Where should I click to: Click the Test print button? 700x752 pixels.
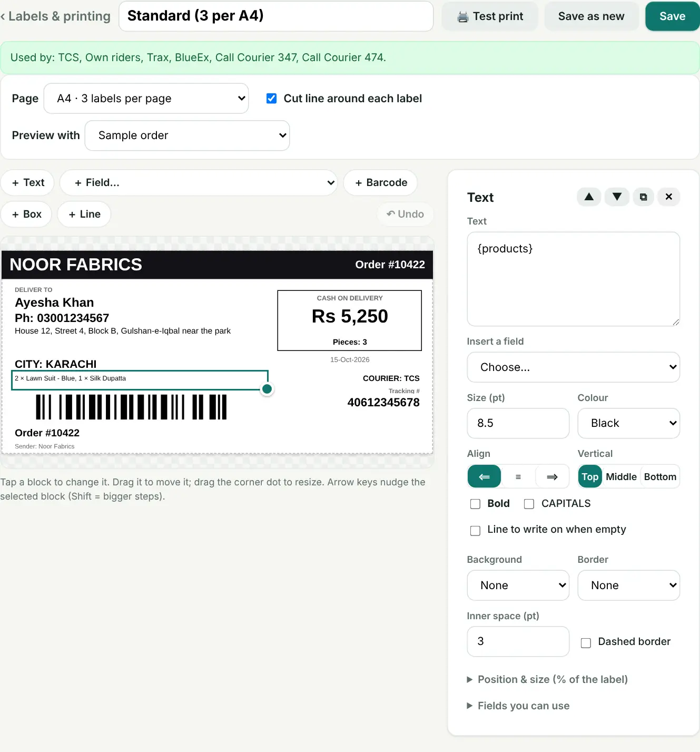point(490,16)
